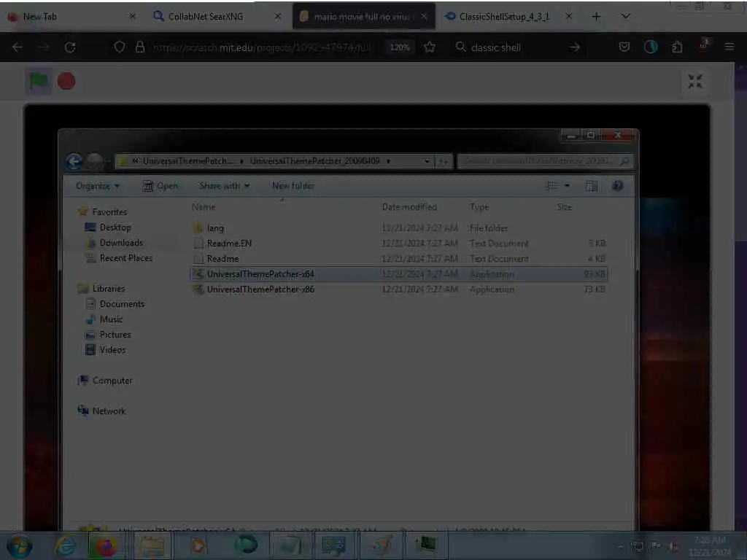Select the lang folder
Image resolution: width=747 pixels, height=560 pixels.
point(399,228)
